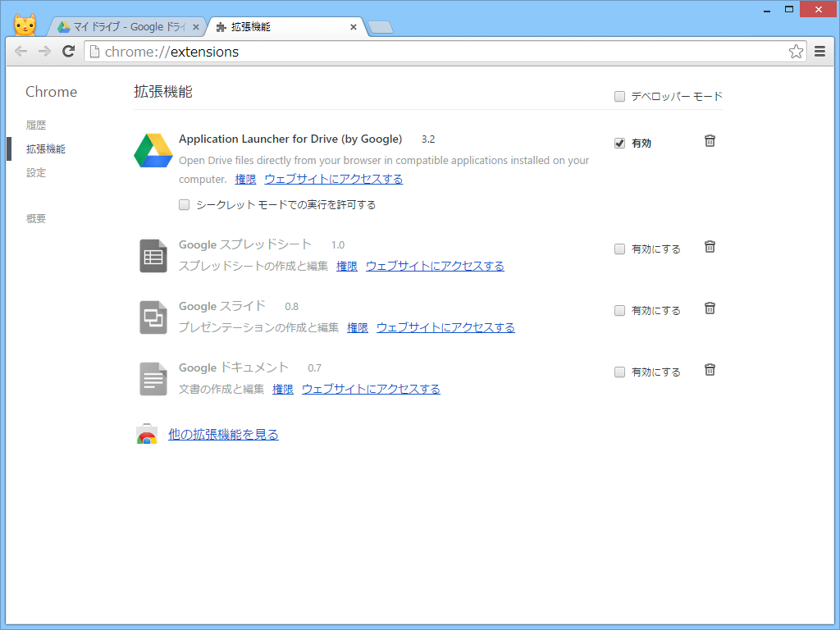The height and width of the screenshot is (630, 840).
Task: Click the Google スプレッドシート extension icon
Action: pyautogui.click(x=153, y=255)
